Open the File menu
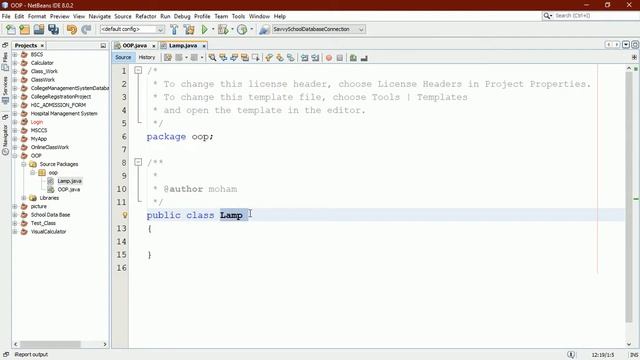Viewport: 640px width, 360px height. coord(6,16)
